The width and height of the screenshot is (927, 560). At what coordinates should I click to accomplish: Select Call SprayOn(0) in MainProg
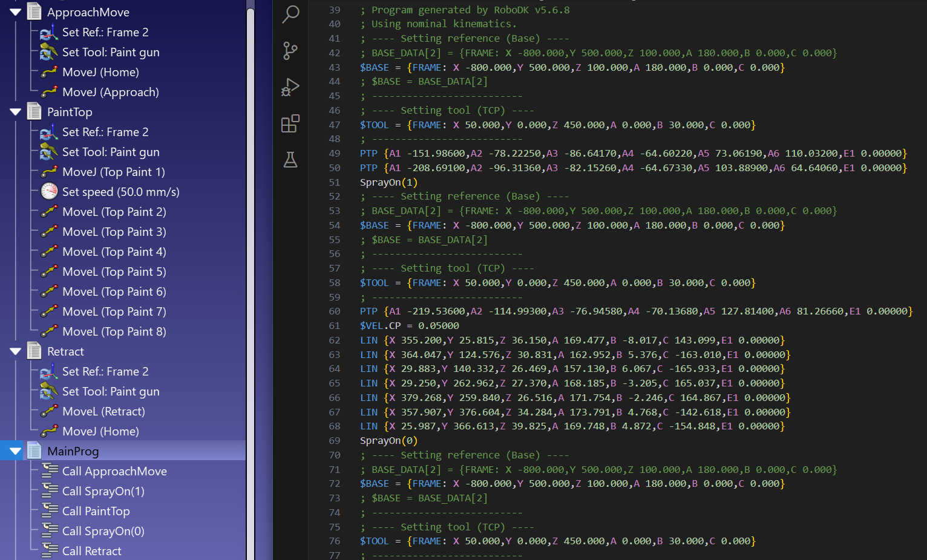point(103,531)
